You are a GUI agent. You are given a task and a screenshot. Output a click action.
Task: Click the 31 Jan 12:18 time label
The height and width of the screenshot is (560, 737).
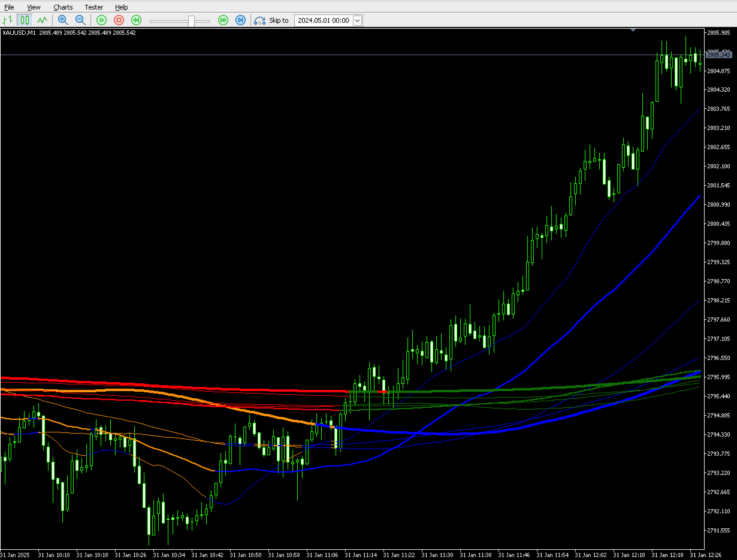(667, 555)
